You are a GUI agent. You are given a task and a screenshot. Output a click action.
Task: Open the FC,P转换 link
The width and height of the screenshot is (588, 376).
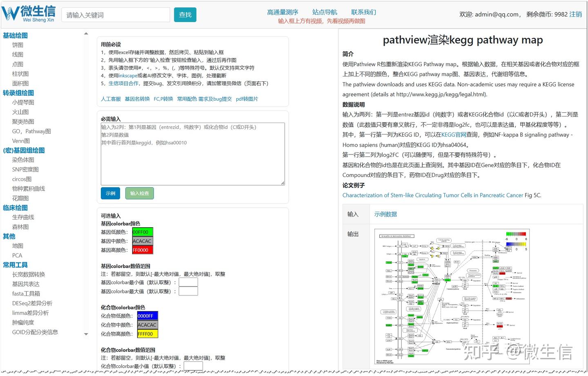[x=163, y=99]
